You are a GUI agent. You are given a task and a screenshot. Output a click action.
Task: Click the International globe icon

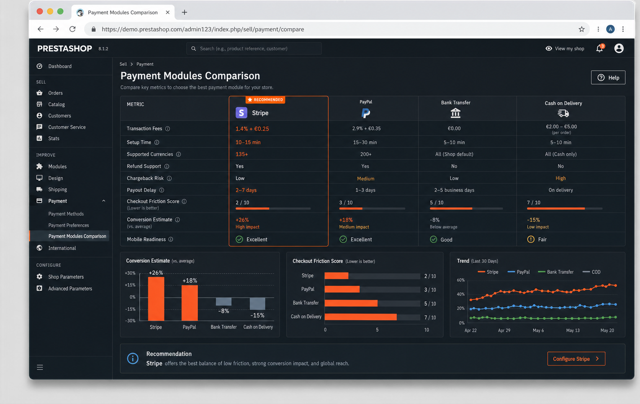tap(40, 248)
